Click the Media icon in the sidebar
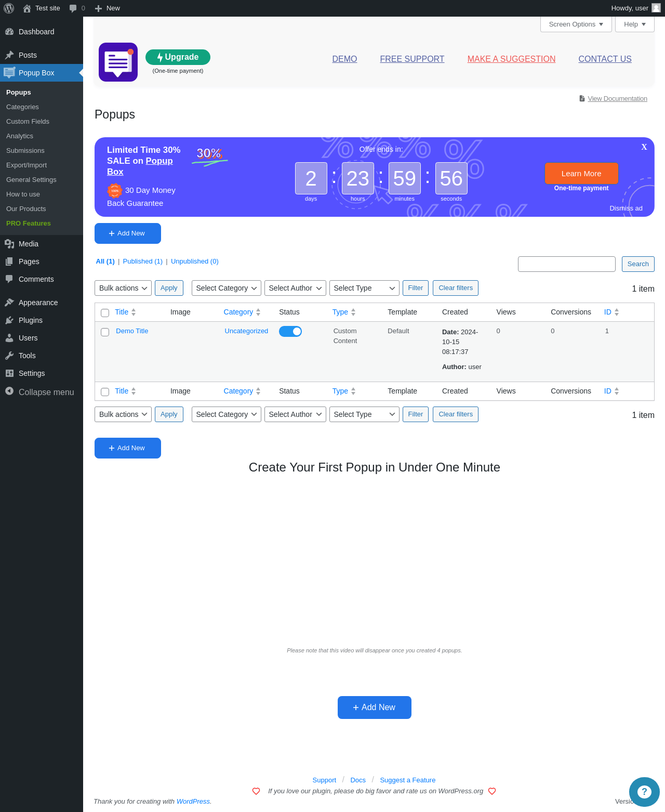This screenshot has height=812, width=665. click(x=9, y=244)
